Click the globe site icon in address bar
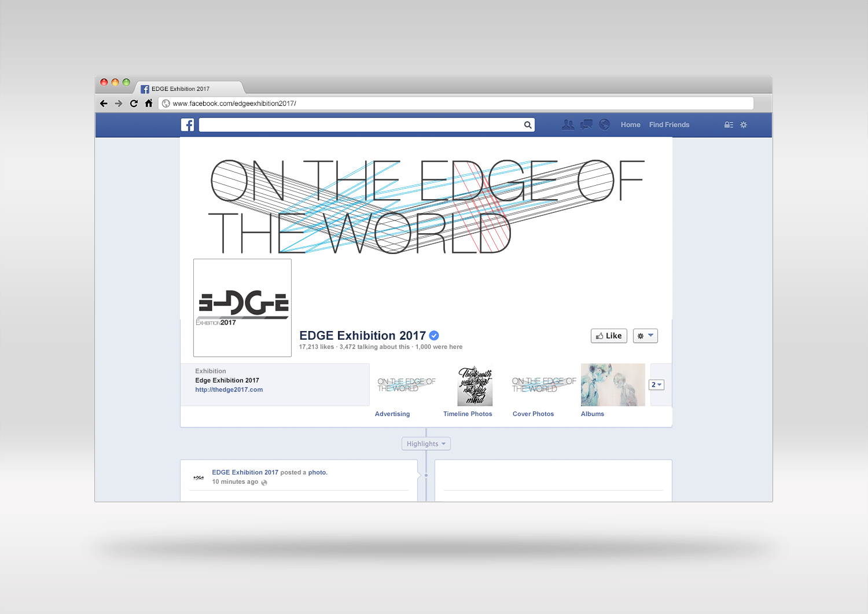 pyautogui.click(x=166, y=104)
